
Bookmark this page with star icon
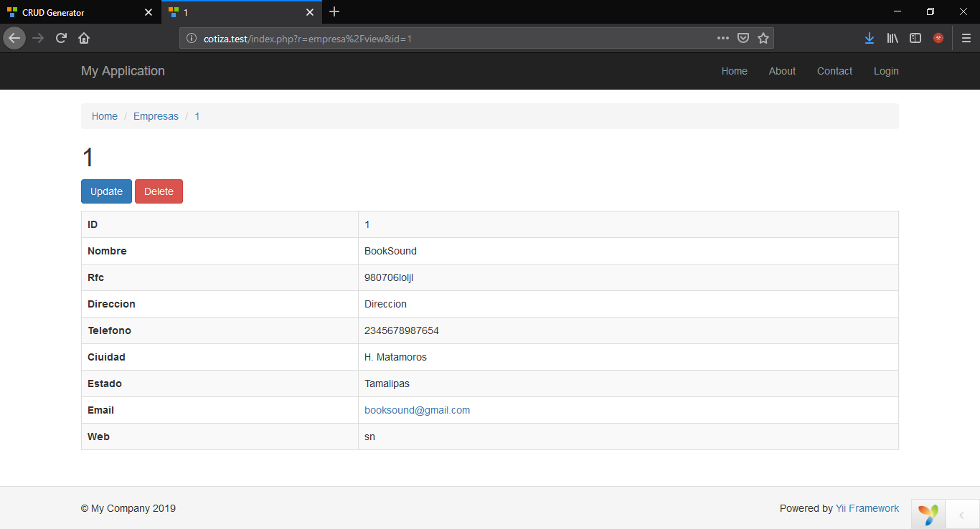click(763, 38)
